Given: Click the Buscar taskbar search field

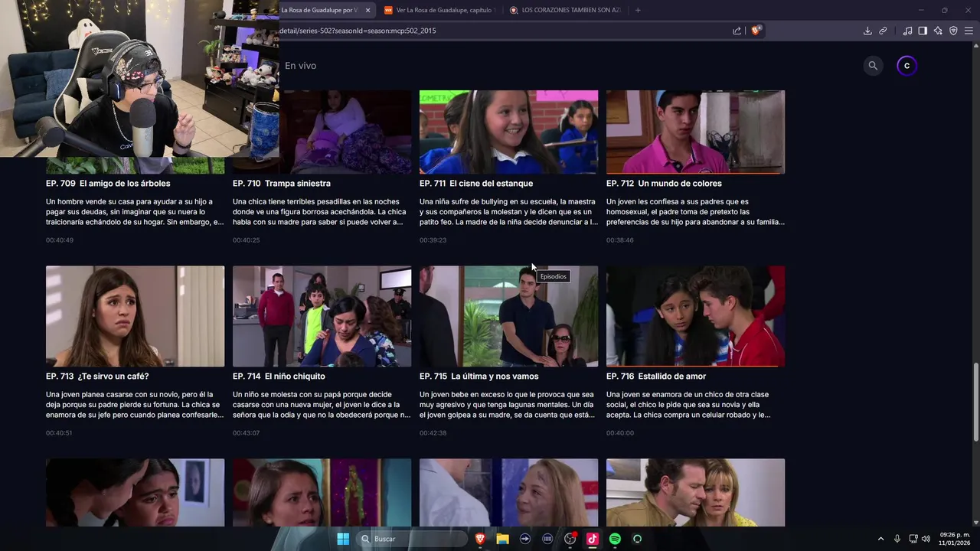Looking at the screenshot, I should 413,539.
